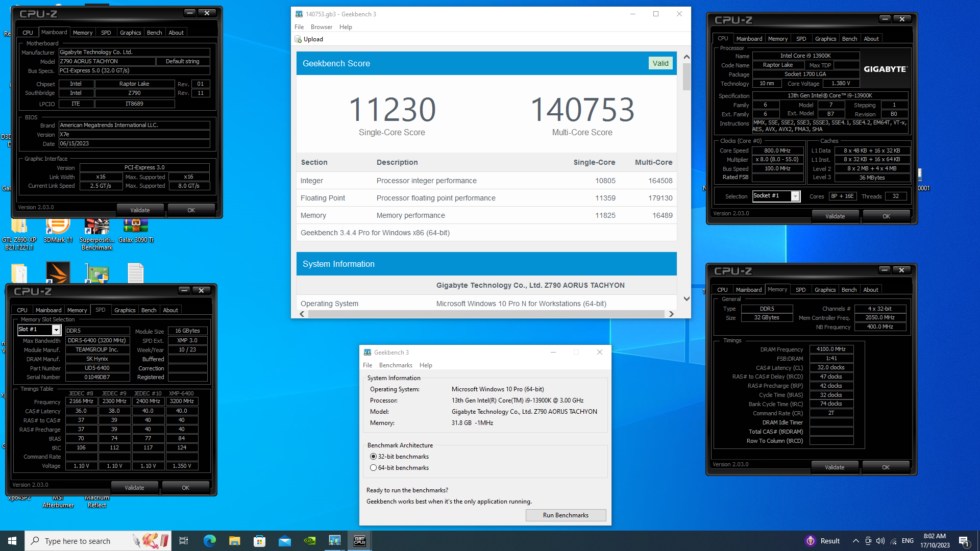This screenshot has width=980, height=551.
Task: Open the NVIDIA app on the taskbar
Action: tap(309, 541)
